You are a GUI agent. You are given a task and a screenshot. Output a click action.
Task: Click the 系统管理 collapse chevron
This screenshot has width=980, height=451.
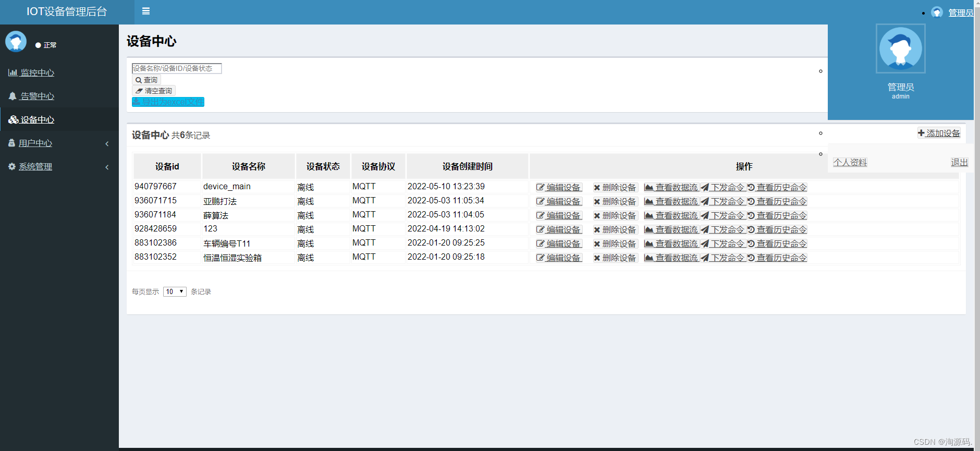pyautogui.click(x=107, y=167)
